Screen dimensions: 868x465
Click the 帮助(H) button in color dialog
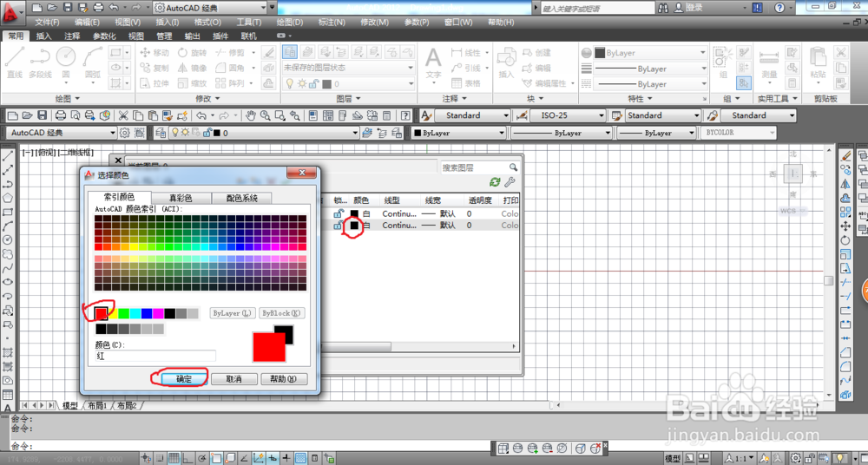(x=284, y=379)
